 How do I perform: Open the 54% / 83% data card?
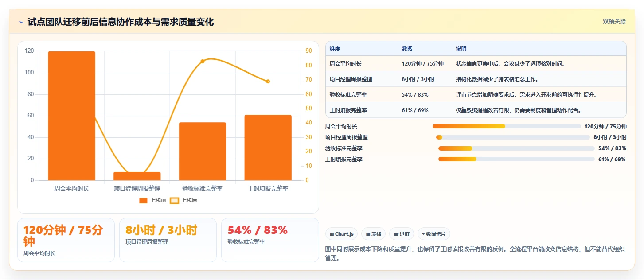coord(270,240)
